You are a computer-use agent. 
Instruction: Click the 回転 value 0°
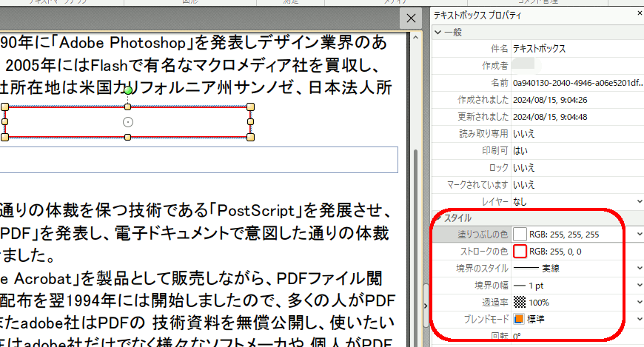point(517,337)
